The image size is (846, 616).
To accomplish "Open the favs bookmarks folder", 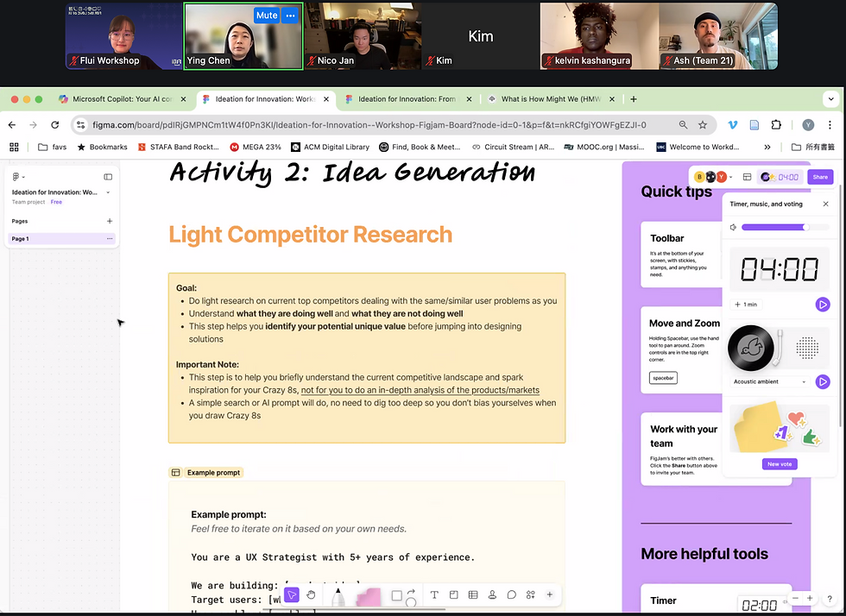I will click(x=53, y=147).
